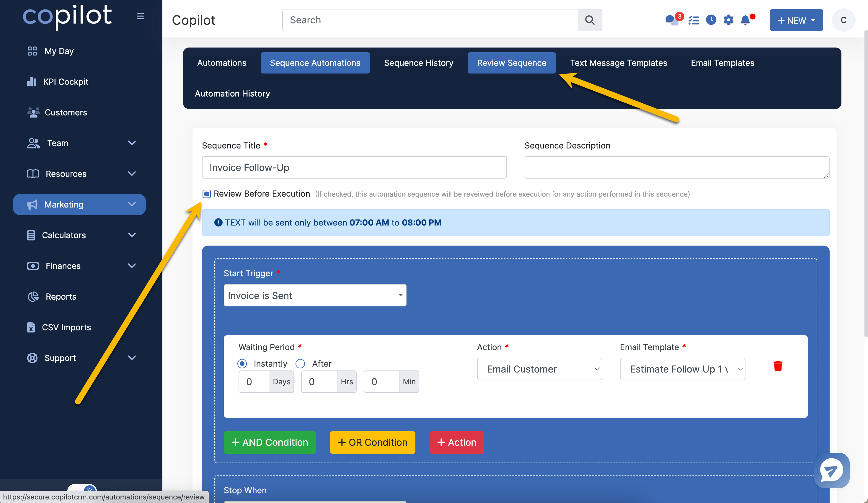
Task: Open the clock time tracking icon
Action: [x=711, y=20]
